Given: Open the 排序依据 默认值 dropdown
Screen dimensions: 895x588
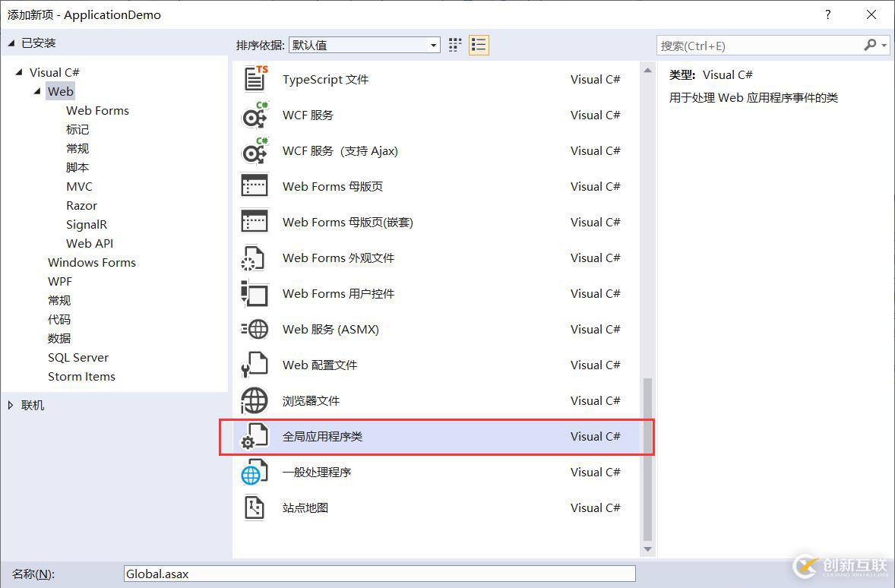Looking at the screenshot, I should click(x=434, y=45).
